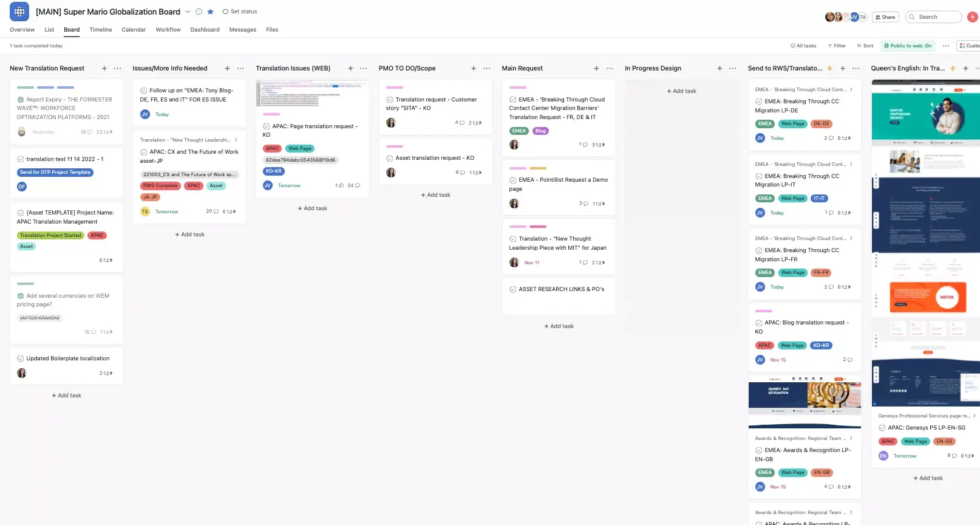Add task plus icon in Main Request column
This screenshot has width=980, height=525.
click(596, 69)
